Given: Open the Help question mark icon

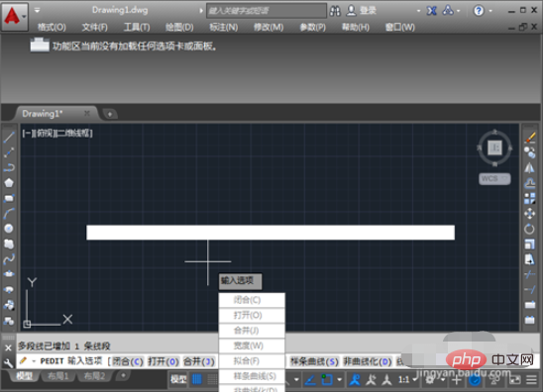Looking at the screenshot, I should (x=479, y=11).
